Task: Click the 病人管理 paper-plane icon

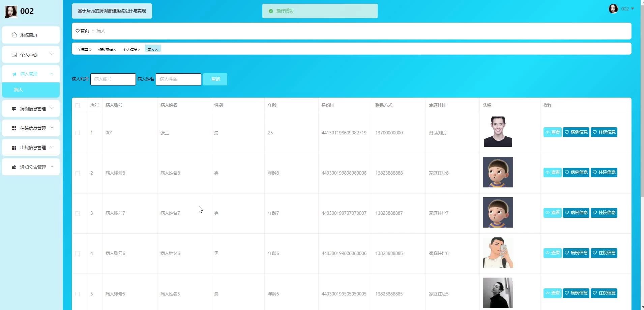Action: pyautogui.click(x=14, y=74)
